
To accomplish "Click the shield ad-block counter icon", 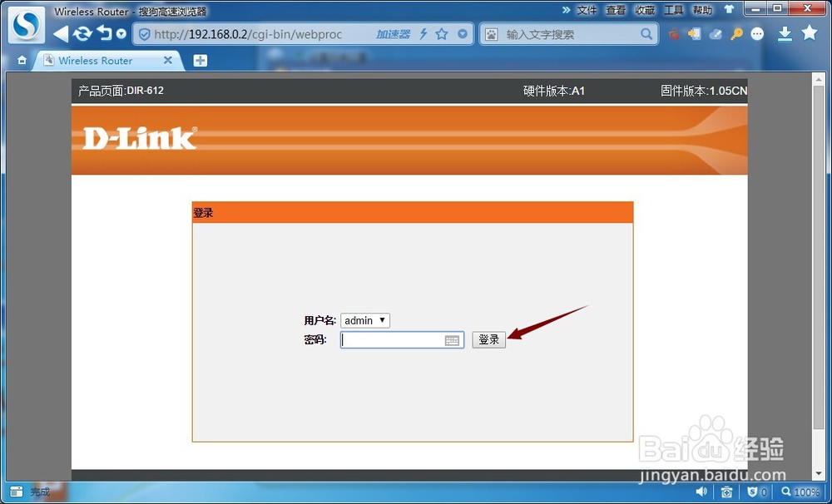I will 757,492.
